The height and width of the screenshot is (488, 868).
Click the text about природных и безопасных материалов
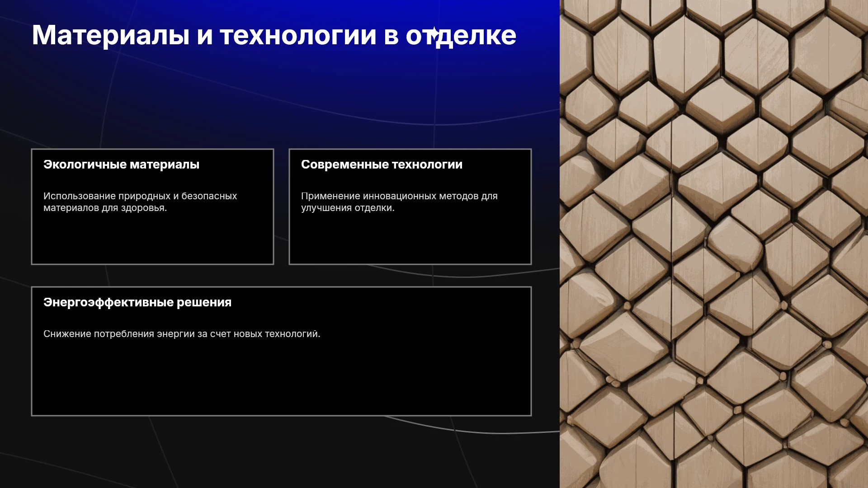[x=140, y=202]
